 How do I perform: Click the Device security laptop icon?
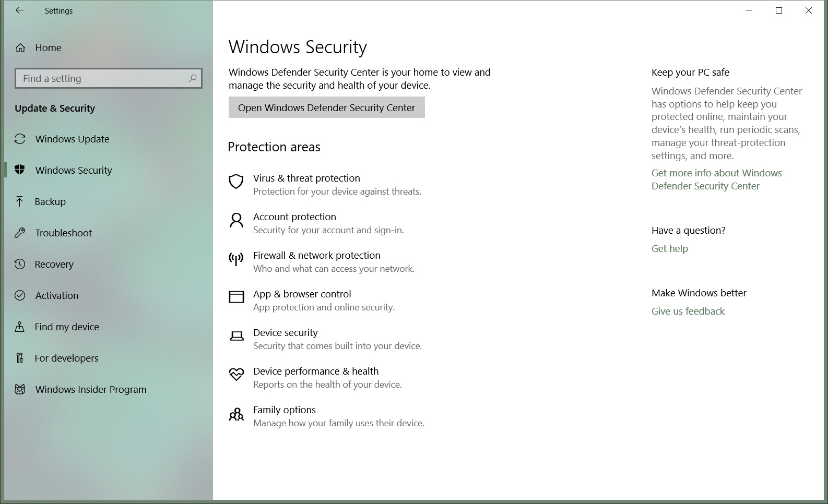[x=236, y=336]
